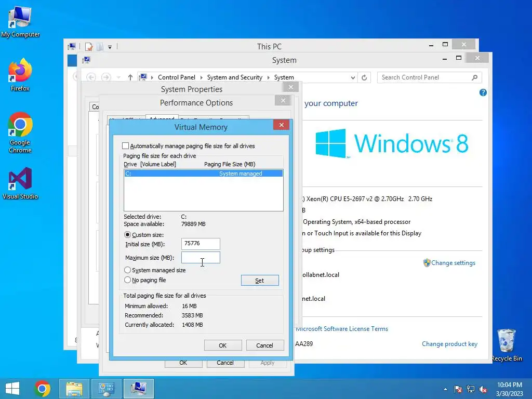Viewport: 532px width, 399px height.
Task: Click the network icon in system tray
Action: pos(470,389)
